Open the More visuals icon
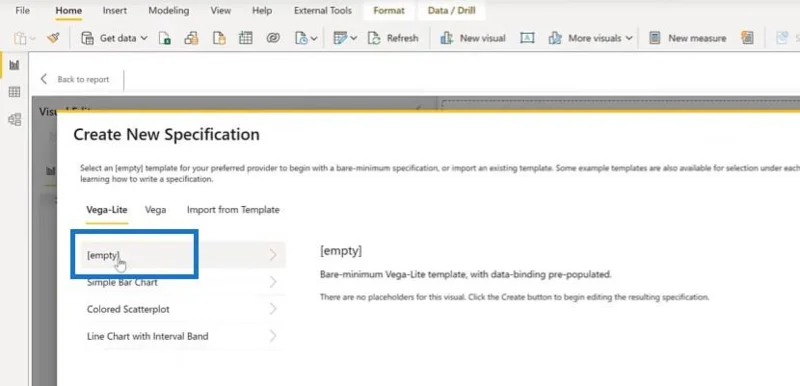This screenshot has width=800, height=386. [555, 38]
